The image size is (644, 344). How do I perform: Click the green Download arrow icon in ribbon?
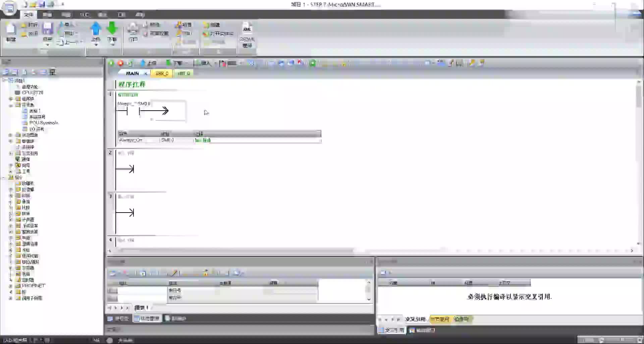[112, 28]
